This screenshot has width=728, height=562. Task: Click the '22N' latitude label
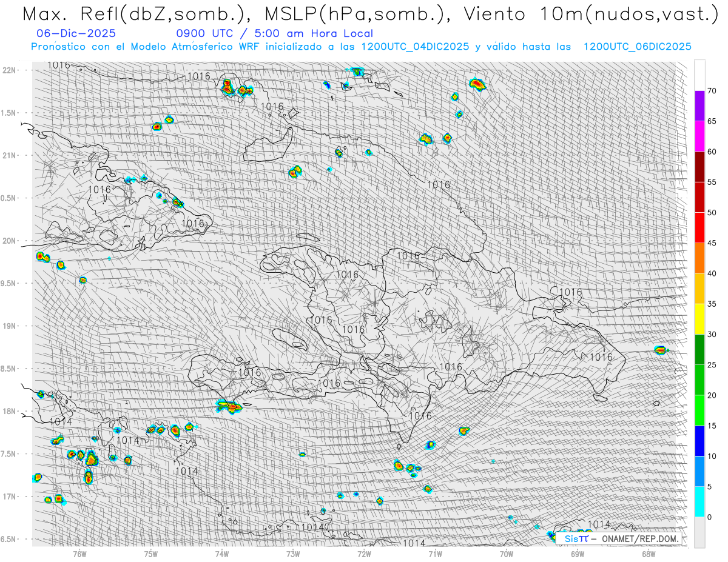pyautogui.click(x=10, y=70)
